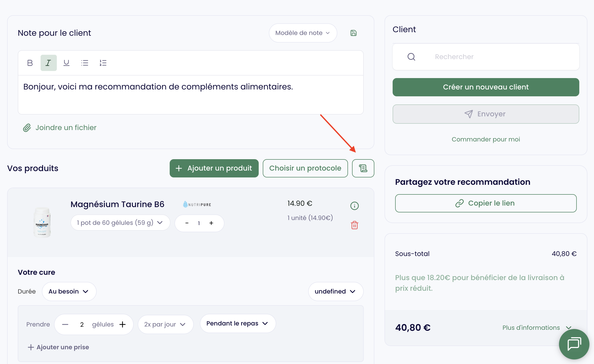This screenshot has width=594, height=364.
Task: Click the Envoyer paper plane icon
Action: 469,114
